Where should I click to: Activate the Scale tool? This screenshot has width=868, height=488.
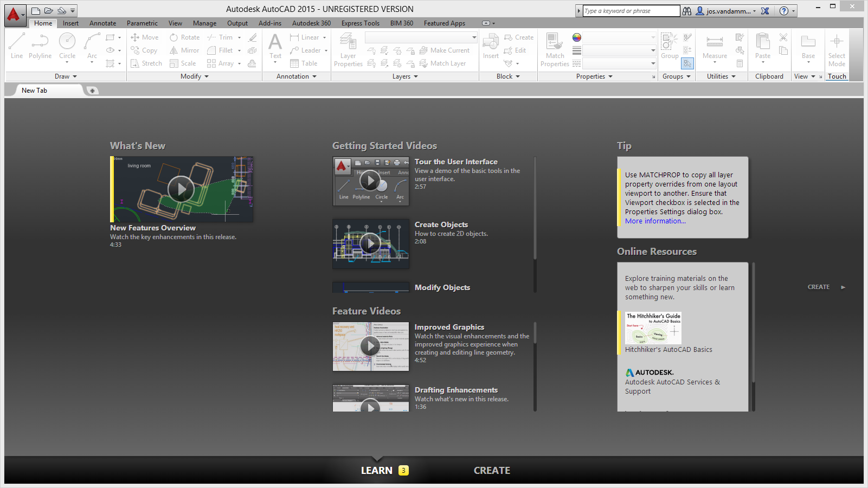[183, 63]
